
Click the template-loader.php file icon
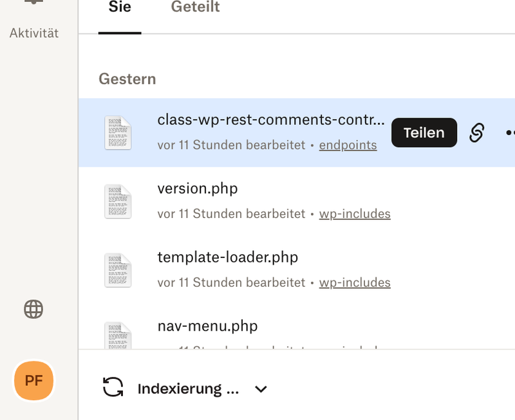pyautogui.click(x=118, y=270)
